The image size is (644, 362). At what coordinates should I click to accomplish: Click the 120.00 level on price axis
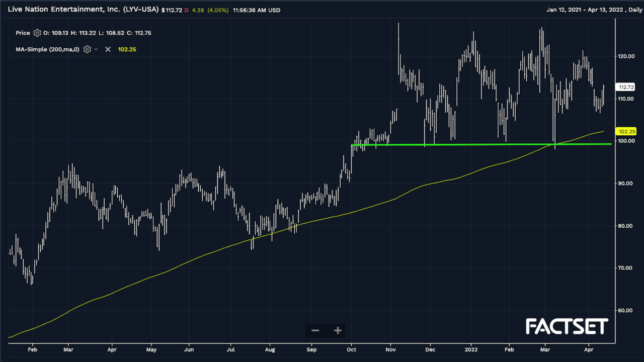(626, 56)
